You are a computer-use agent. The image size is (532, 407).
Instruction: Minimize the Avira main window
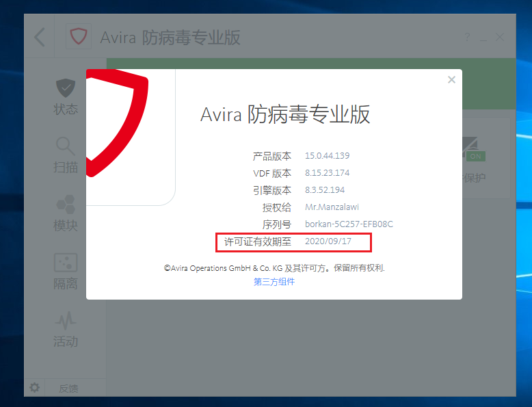point(483,40)
